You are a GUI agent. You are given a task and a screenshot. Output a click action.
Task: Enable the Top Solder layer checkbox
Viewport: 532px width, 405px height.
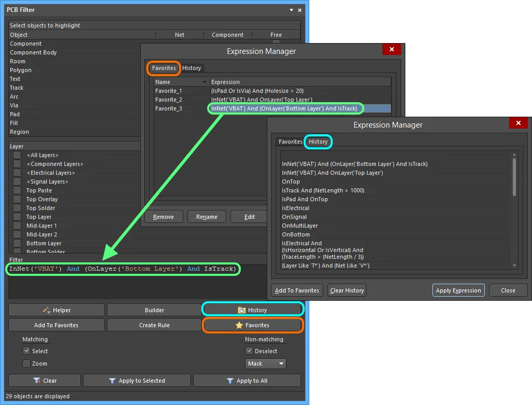(x=17, y=208)
